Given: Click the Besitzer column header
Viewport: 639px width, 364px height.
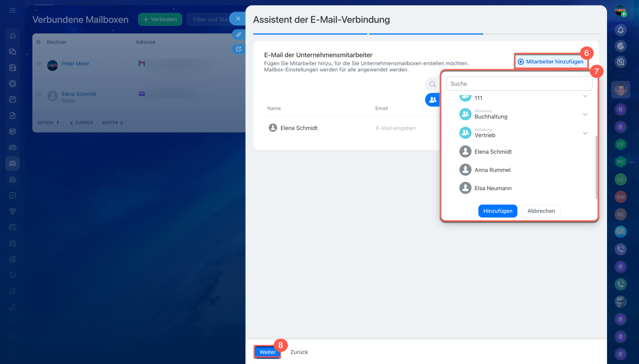Looking at the screenshot, I should (57, 42).
